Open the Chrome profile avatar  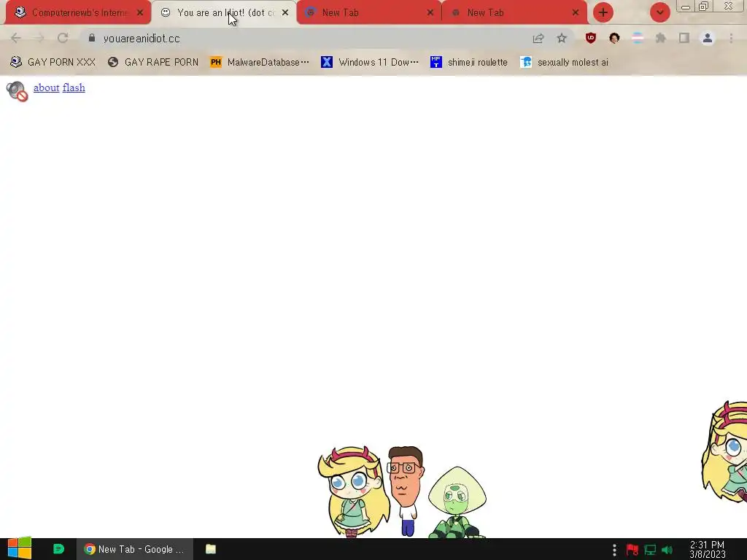point(708,38)
